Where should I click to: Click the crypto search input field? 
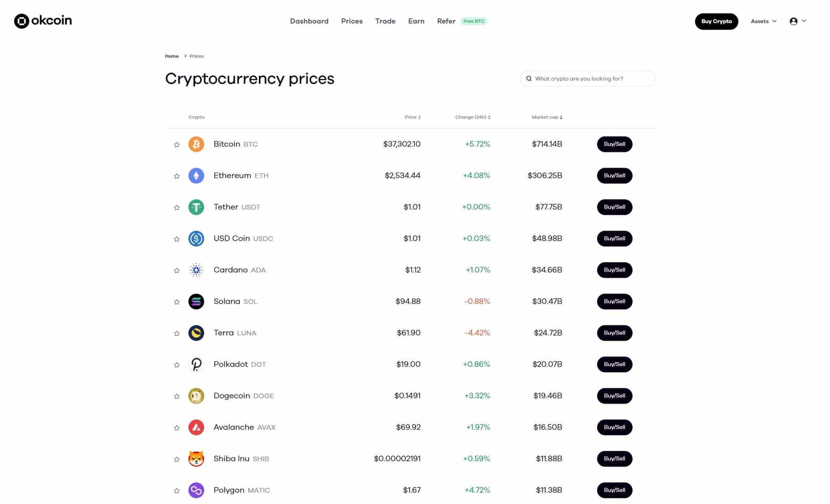pos(588,78)
